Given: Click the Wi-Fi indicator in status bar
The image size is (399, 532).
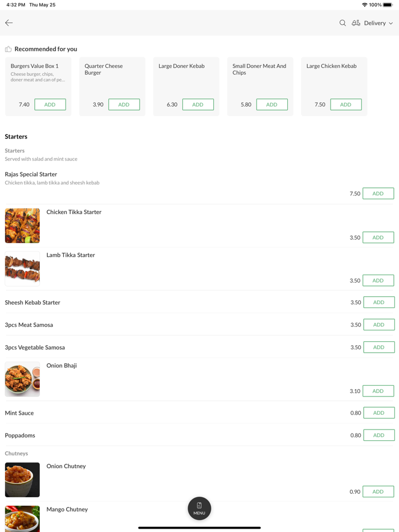Looking at the screenshot, I should pos(364,5).
